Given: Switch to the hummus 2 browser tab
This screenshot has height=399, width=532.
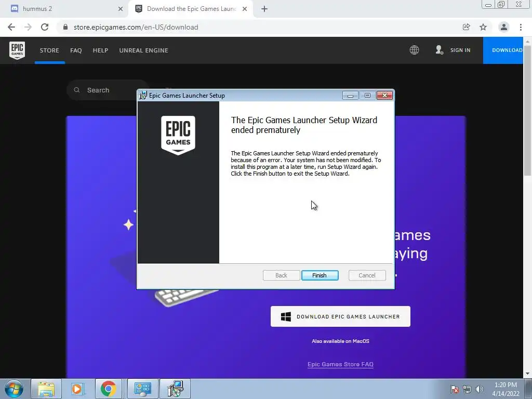Looking at the screenshot, I should [64, 9].
